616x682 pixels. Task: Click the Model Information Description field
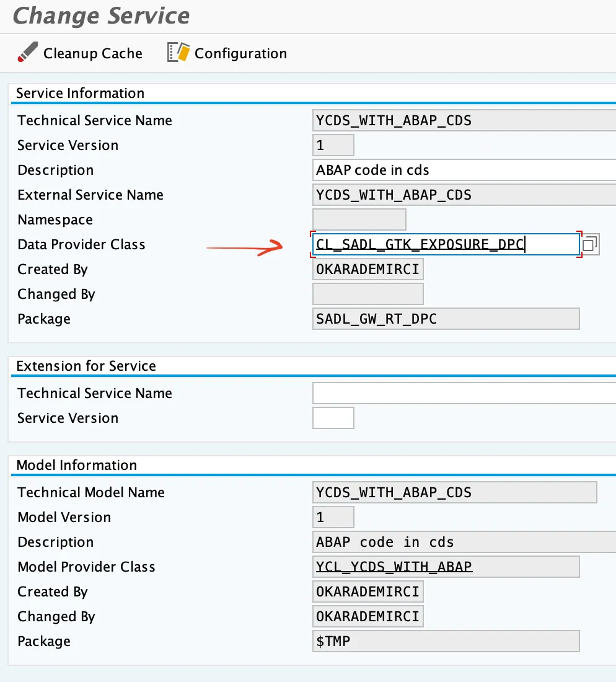coord(464,542)
